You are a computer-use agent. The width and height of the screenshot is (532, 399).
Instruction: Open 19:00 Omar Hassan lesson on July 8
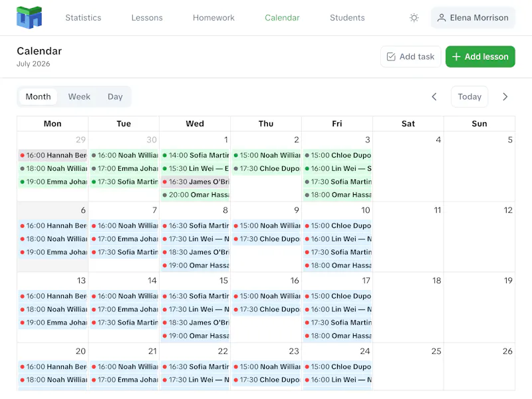click(x=196, y=265)
